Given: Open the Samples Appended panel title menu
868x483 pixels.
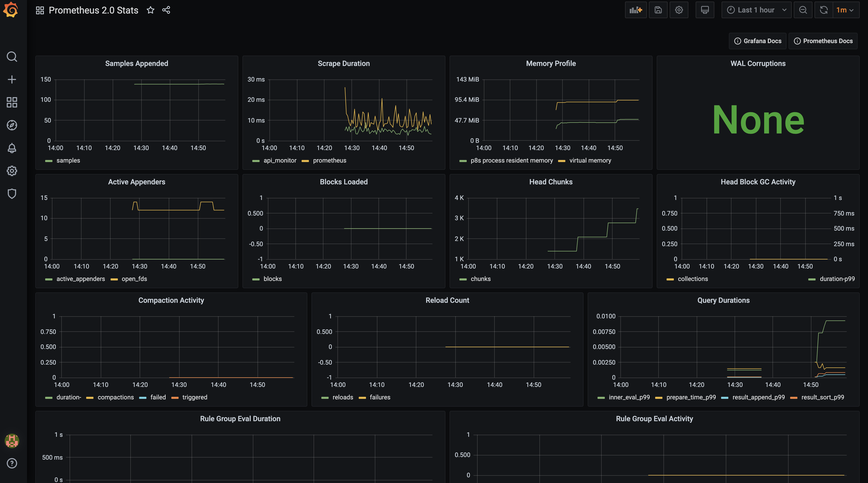Looking at the screenshot, I should coord(137,63).
